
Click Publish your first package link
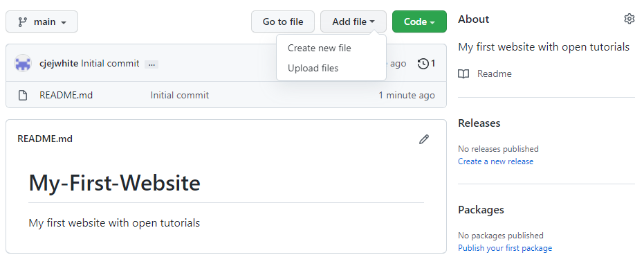[x=505, y=248]
